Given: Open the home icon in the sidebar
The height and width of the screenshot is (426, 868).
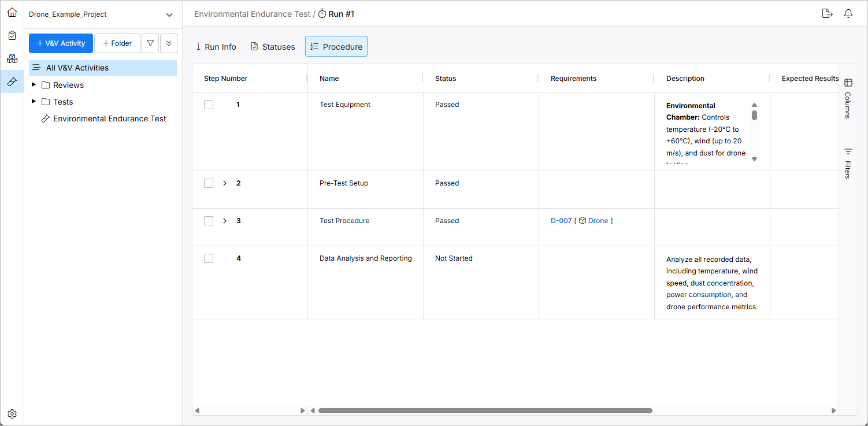Looking at the screenshot, I should coord(12,12).
